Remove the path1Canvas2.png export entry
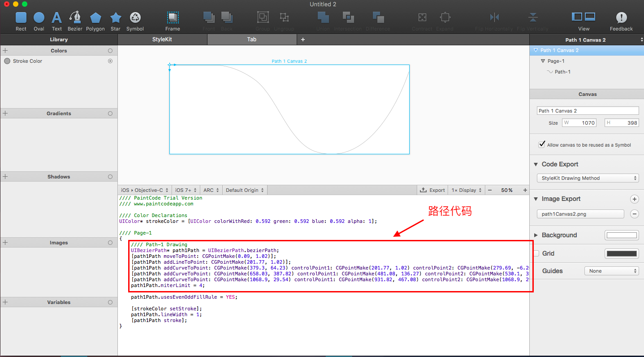Screen dimensions: 644x357 click(x=634, y=214)
